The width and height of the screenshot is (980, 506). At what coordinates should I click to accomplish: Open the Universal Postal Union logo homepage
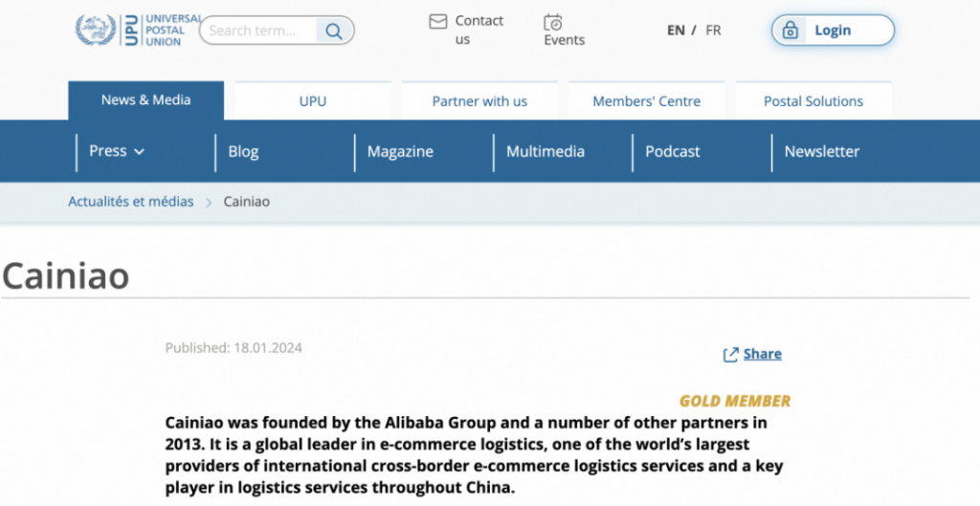tap(138, 30)
